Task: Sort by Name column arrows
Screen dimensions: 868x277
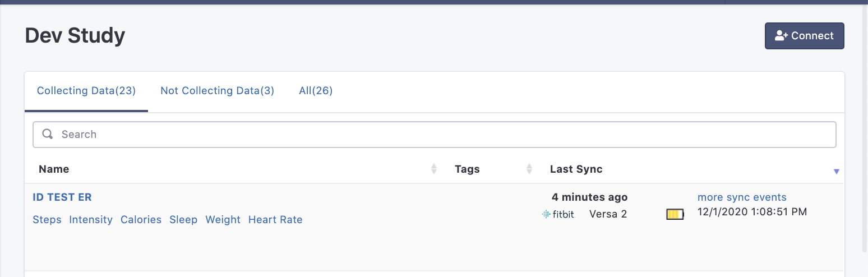Action: [x=433, y=169]
